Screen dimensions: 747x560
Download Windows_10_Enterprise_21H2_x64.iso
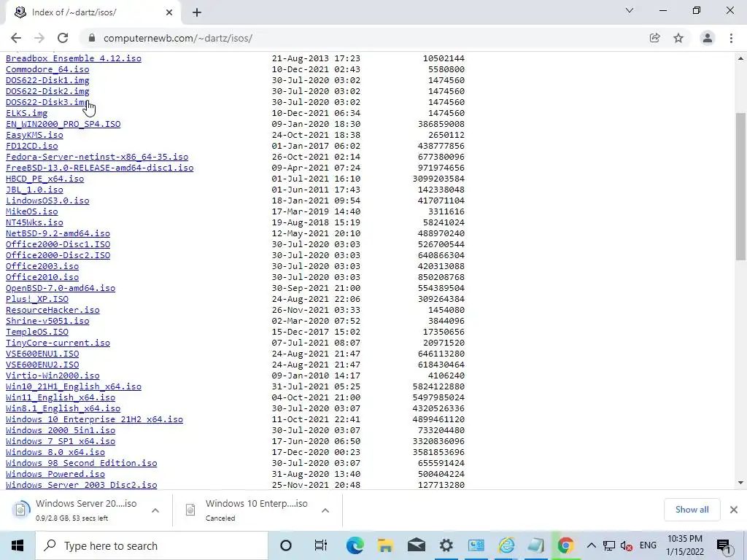point(94,419)
